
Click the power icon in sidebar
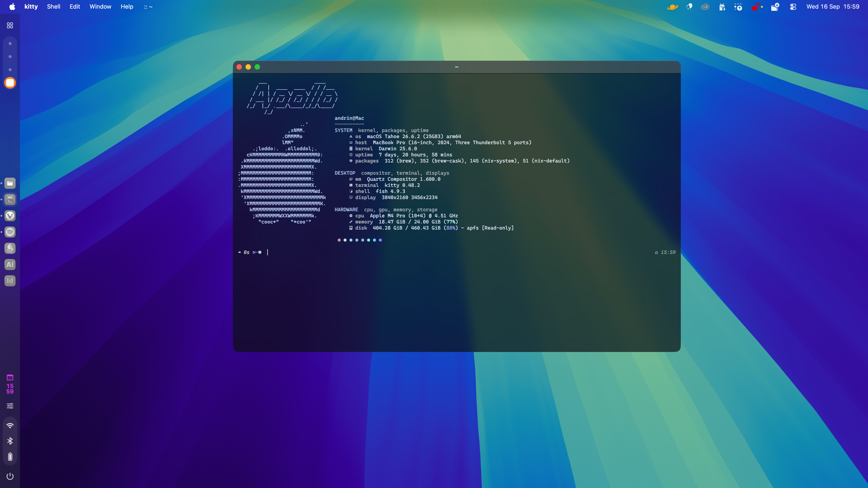click(x=10, y=476)
